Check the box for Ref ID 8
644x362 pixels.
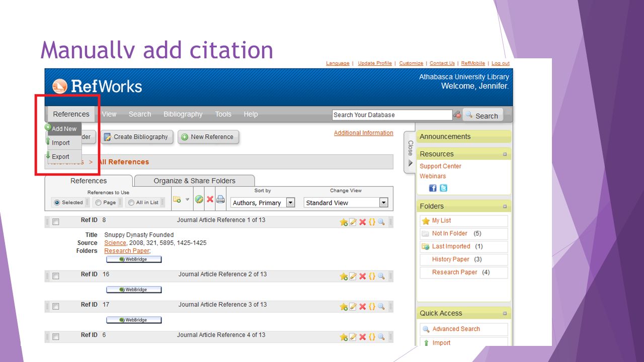[56, 222]
